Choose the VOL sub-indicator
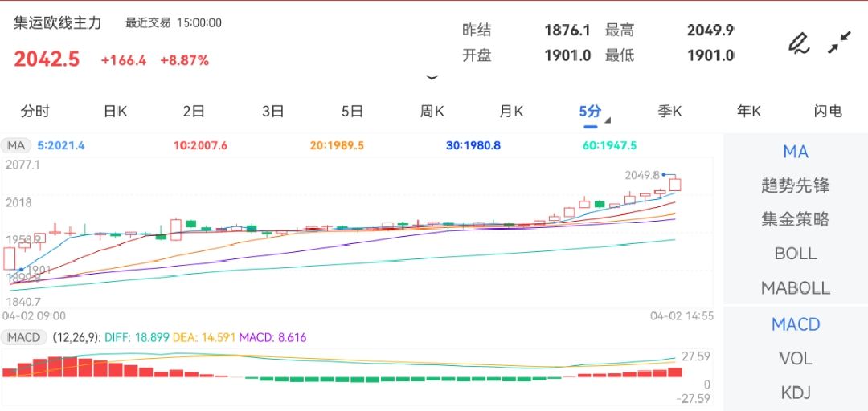This screenshot has height=411, width=868. [796, 359]
